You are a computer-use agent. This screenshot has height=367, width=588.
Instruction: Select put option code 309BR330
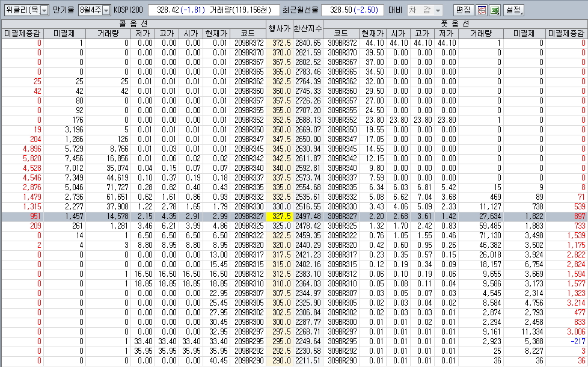click(342, 206)
